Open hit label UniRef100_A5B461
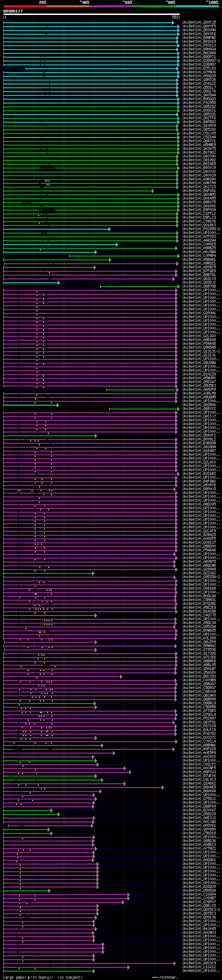Image resolution: width=222 pixels, height=980 pixels. pos(199,260)
